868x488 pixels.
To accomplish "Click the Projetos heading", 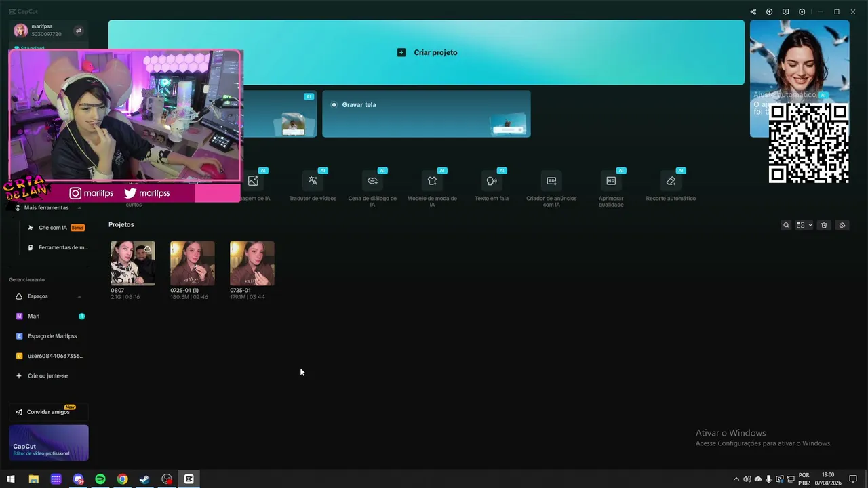I will click(121, 224).
